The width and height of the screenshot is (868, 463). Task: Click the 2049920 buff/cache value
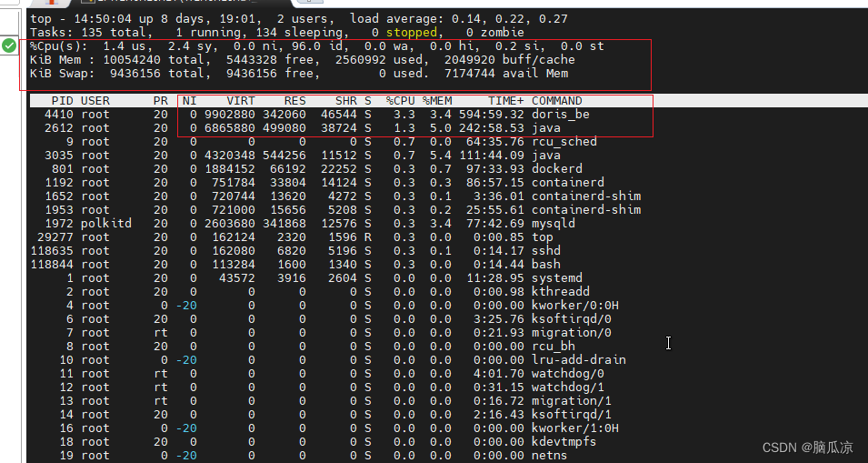[x=510, y=60]
